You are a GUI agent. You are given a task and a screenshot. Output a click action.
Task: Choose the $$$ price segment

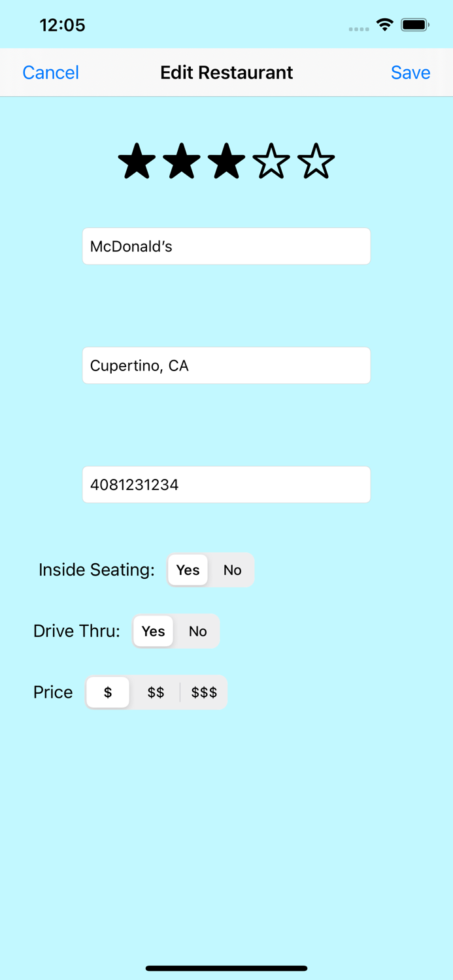click(204, 693)
